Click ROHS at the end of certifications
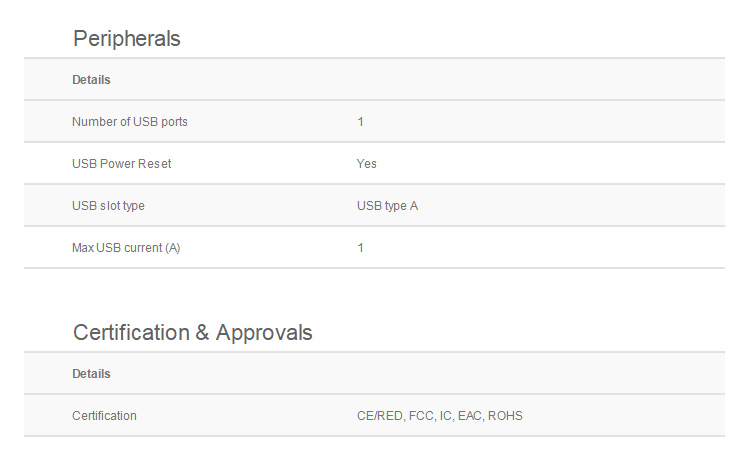The width and height of the screenshot is (750, 463). [505, 416]
